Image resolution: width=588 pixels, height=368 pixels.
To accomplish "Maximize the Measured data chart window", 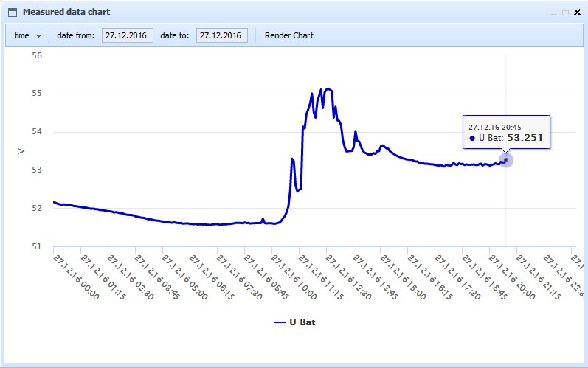I will (x=565, y=13).
